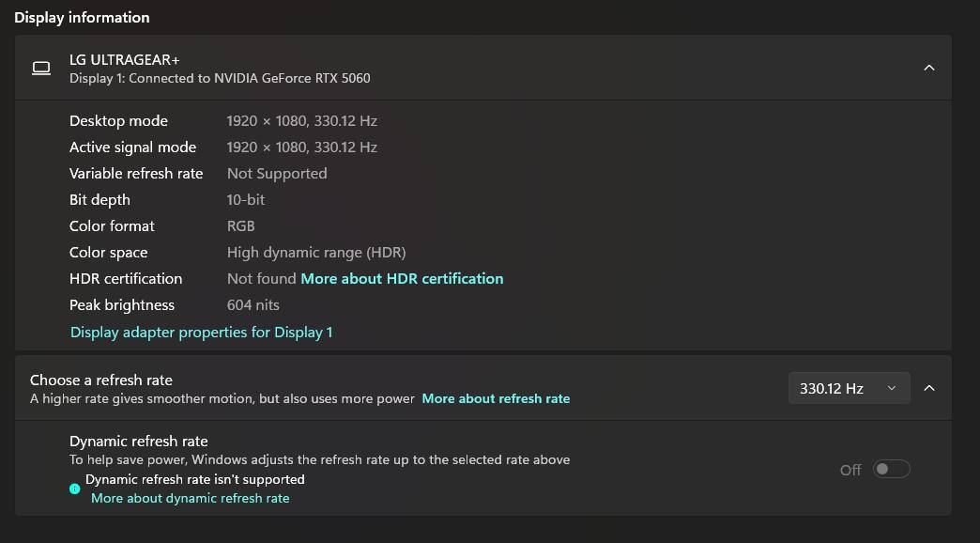Click the 604 nits Peak brightness value

pyautogui.click(x=253, y=305)
